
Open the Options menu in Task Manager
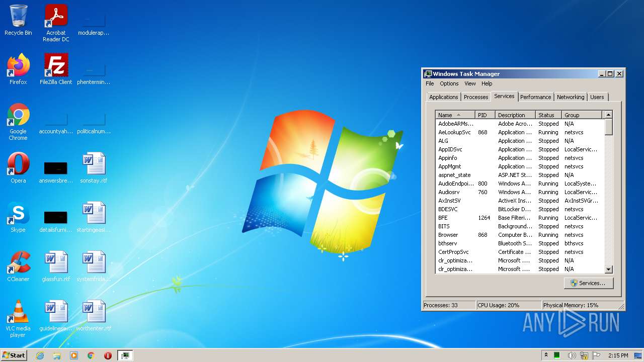[449, 83]
